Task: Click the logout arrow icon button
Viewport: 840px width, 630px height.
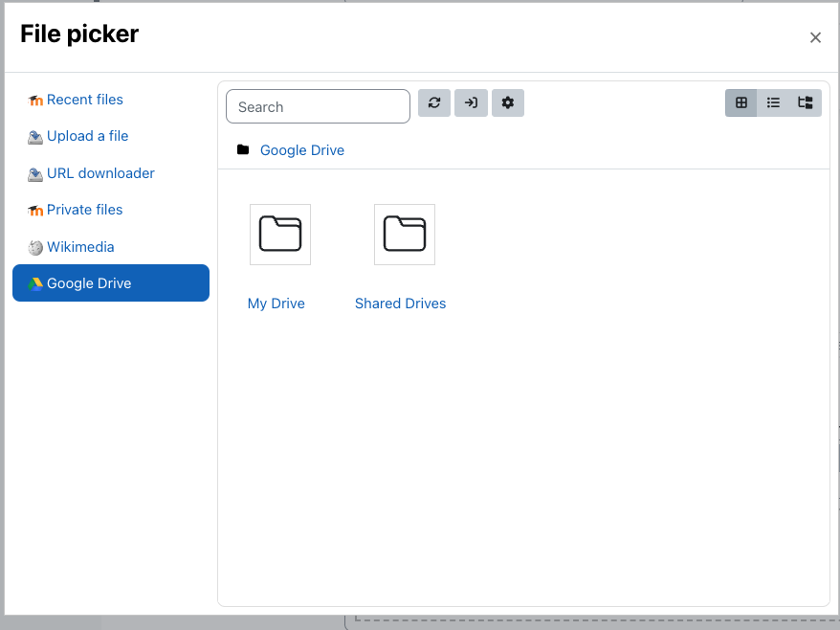Action: (471, 103)
